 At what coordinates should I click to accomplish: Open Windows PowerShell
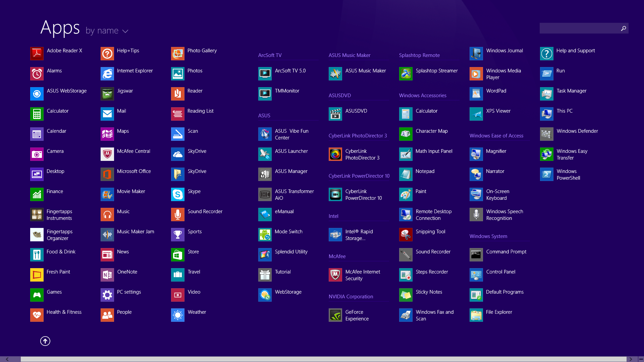click(567, 174)
